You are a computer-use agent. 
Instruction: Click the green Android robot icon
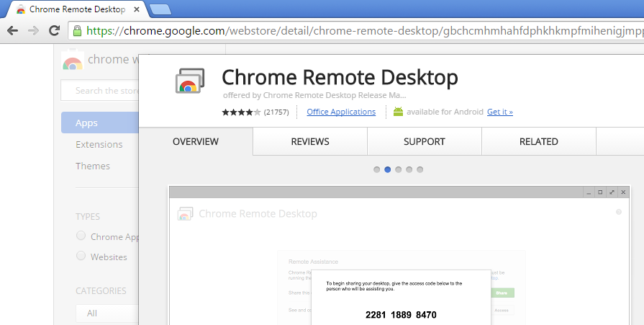(x=398, y=112)
